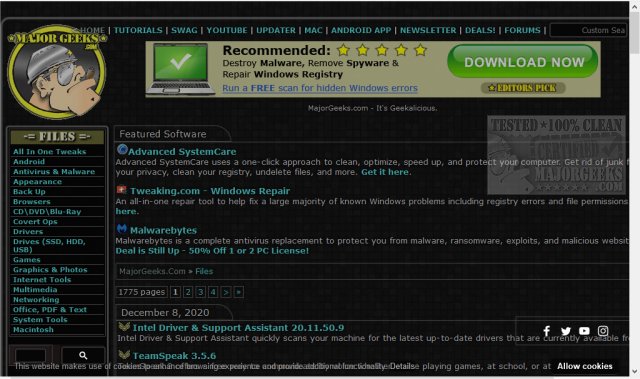Click the Intel Driver entry badge icon
The image size is (640, 379).
click(x=124, y=326)
